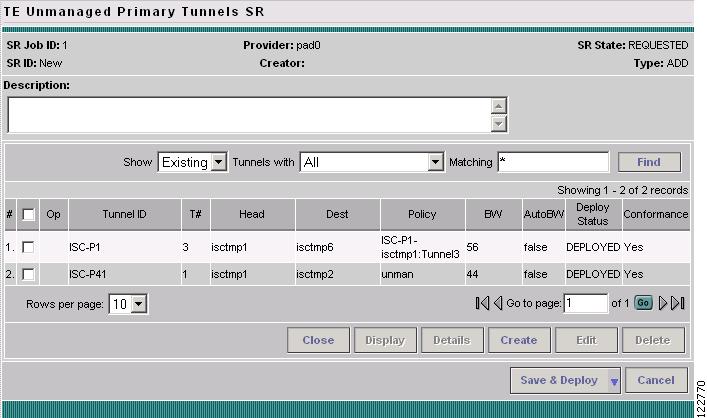The width and height of the screenshot is (707, 418).
Task: Check the box for tunnel ISC-P41
Action: coord(28,274)
